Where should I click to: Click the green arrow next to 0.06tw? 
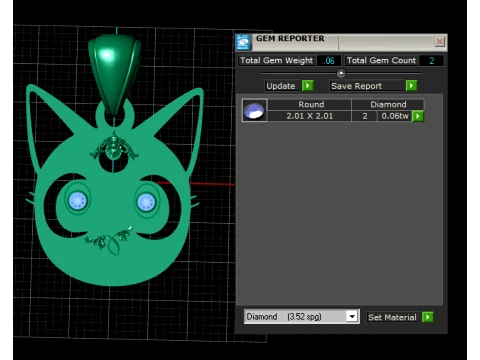418,116
